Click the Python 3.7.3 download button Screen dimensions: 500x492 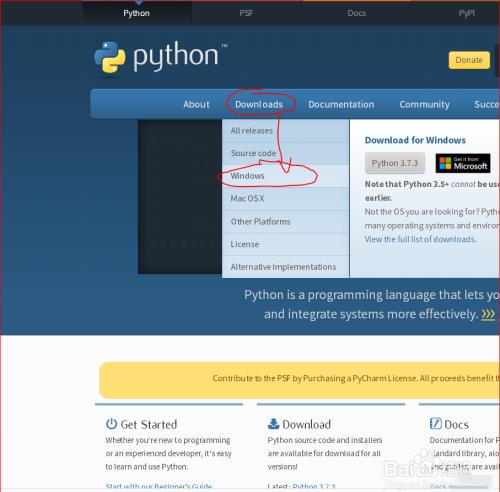(395, 163)
